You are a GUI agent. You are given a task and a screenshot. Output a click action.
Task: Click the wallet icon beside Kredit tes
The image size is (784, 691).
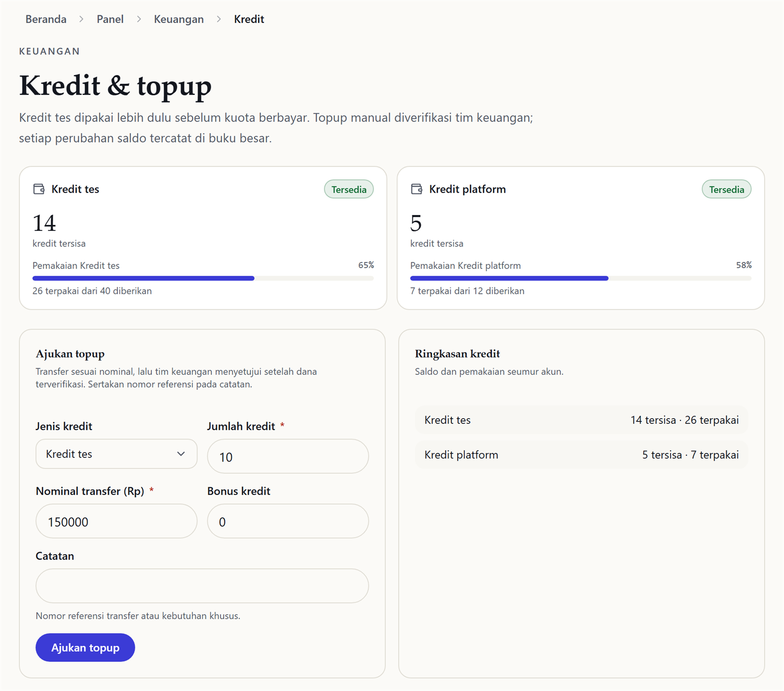(39, 189)
